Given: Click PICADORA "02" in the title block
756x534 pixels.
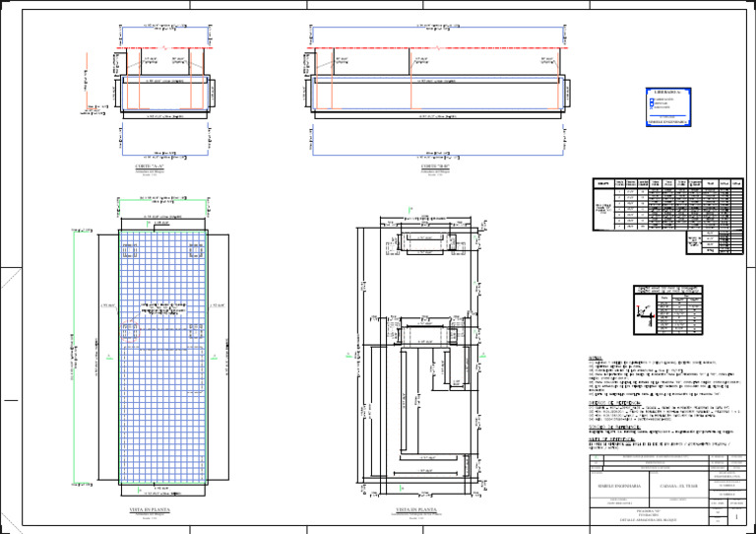Looking at the screenshot, I should tap(649, 509).
